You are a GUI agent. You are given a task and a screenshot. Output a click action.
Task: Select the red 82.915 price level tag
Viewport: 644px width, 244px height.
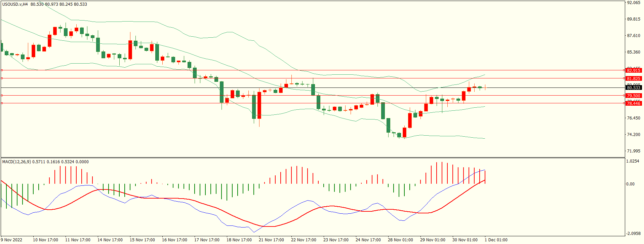[x=634, y=70]
